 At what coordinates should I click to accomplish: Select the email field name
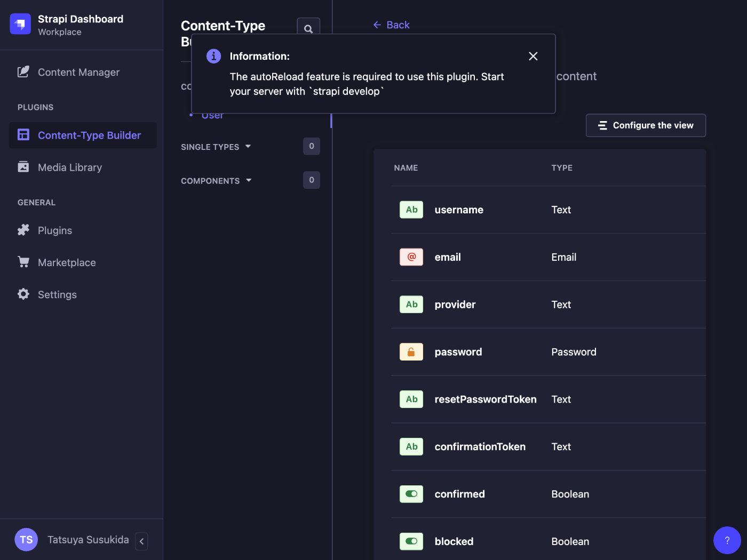[448, 257]
